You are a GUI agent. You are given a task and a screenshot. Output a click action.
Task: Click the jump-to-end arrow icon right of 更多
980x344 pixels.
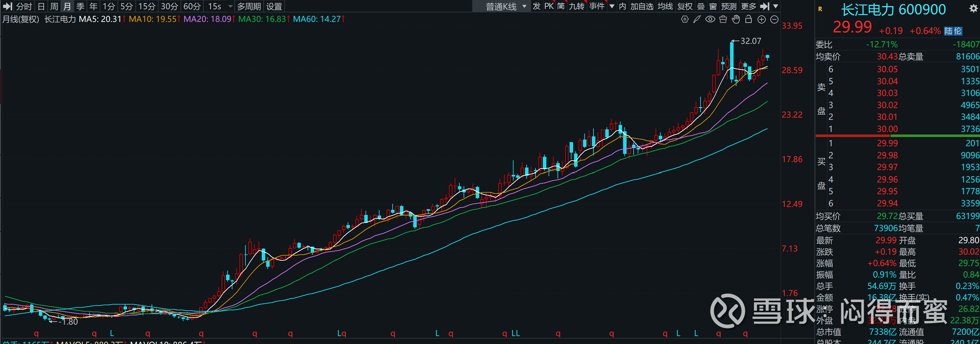pyautogui.click(x=765, y=6)
